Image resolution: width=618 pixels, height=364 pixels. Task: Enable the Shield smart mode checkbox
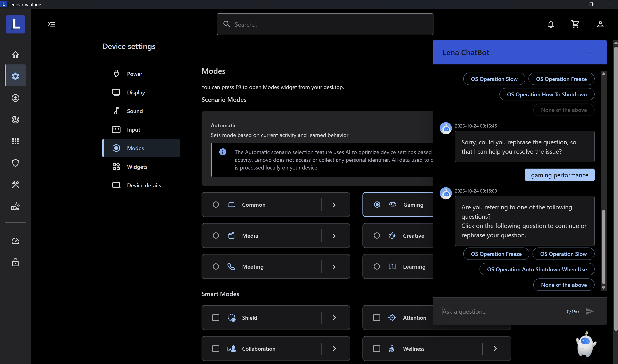click(216, 317)
